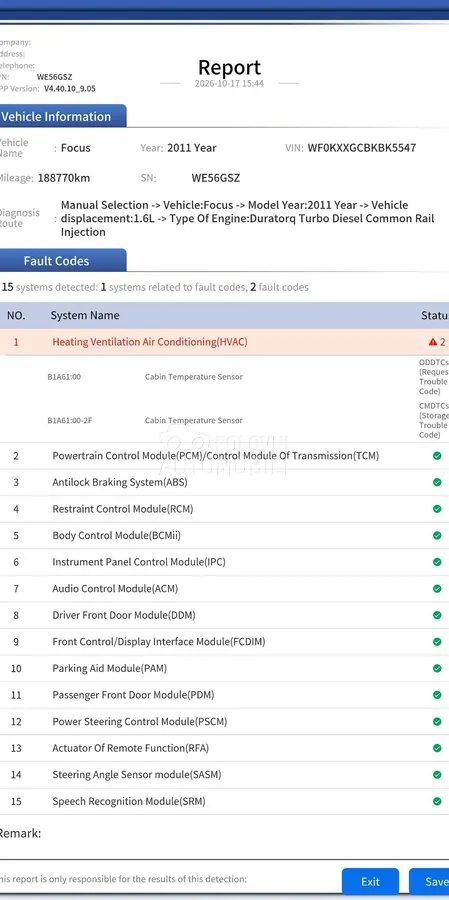Click the vehicle name value Focus

coord(76,148)
